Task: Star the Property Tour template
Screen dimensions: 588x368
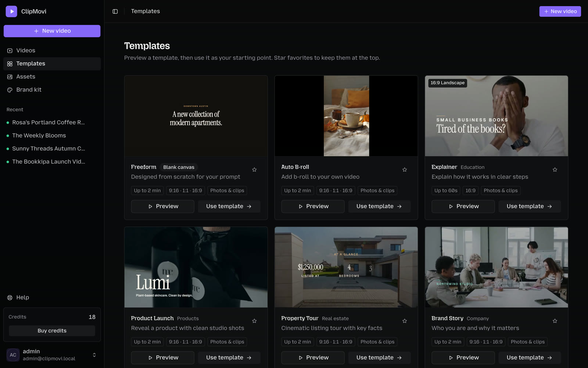Action: coord(405,321)
